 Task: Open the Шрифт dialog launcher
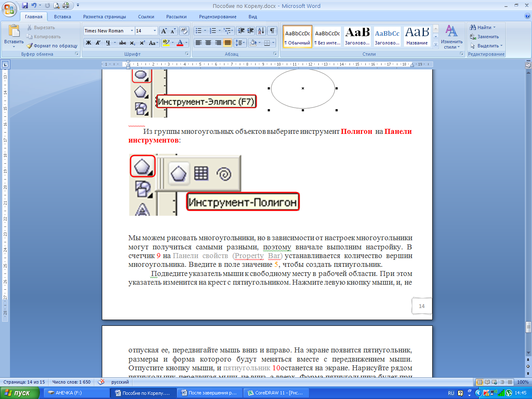[187, 54]
